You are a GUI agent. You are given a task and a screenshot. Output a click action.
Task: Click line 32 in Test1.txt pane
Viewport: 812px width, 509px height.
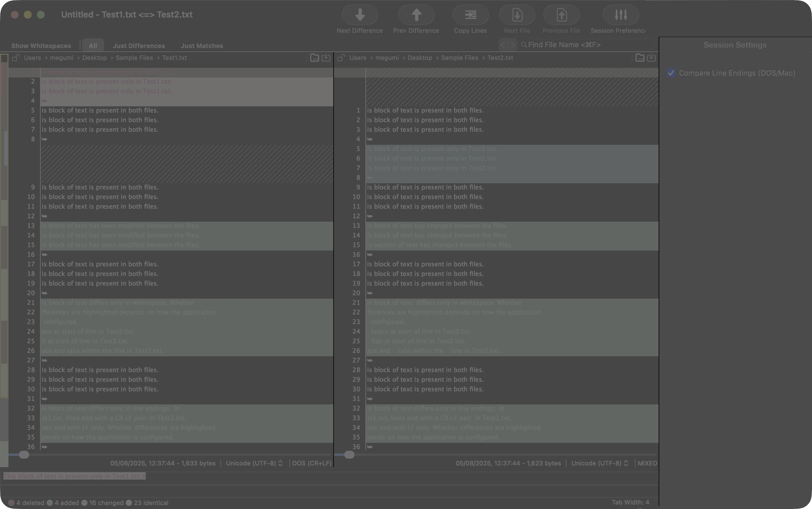(187, 408)
